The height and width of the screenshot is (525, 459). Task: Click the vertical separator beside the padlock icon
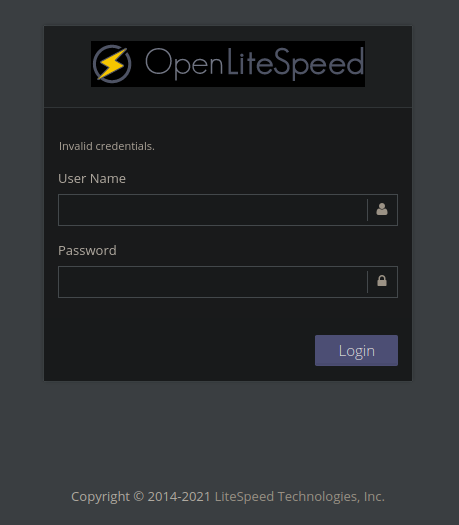[x=367, y=282]
